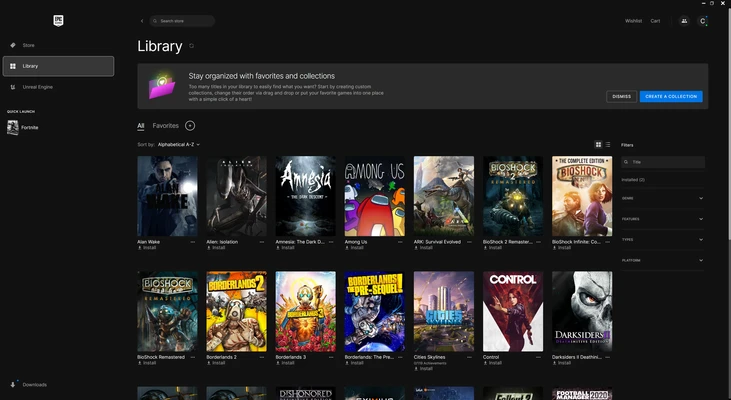Open Alan Wake more options menu

(x=193, y=242)
